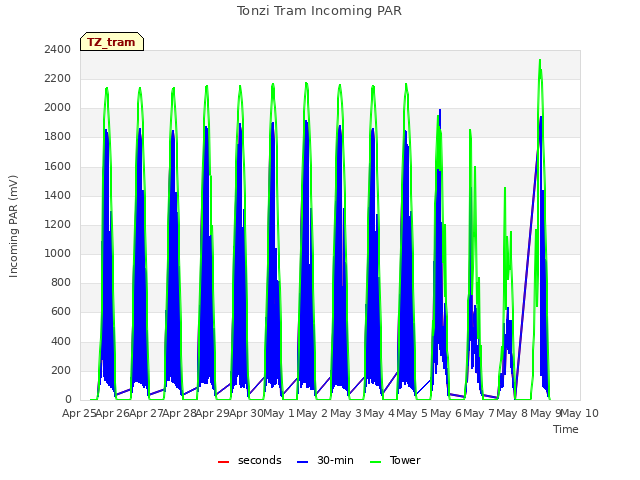Click the 200 y-axis tick label
640x480 pixels.
click(x=61, y=371)
